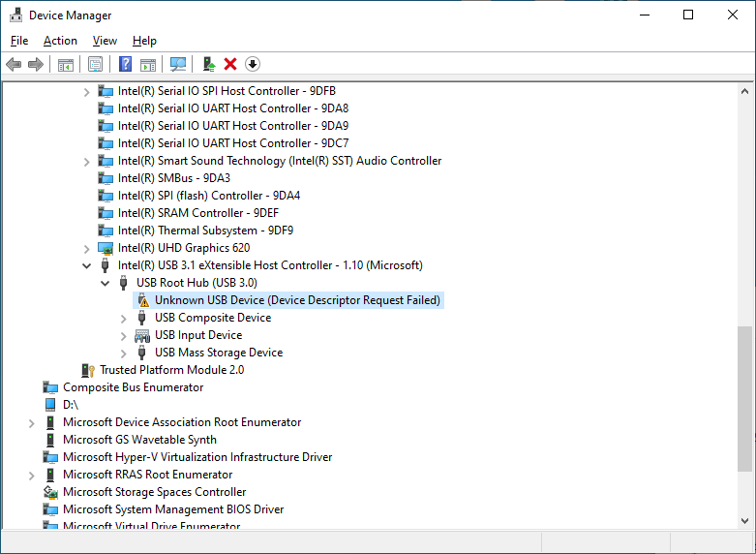This screenshot has width=756, height=554.
Task: Expand Microsoft Device Association Root Enumerator
Action: click(x=32, y=423)
